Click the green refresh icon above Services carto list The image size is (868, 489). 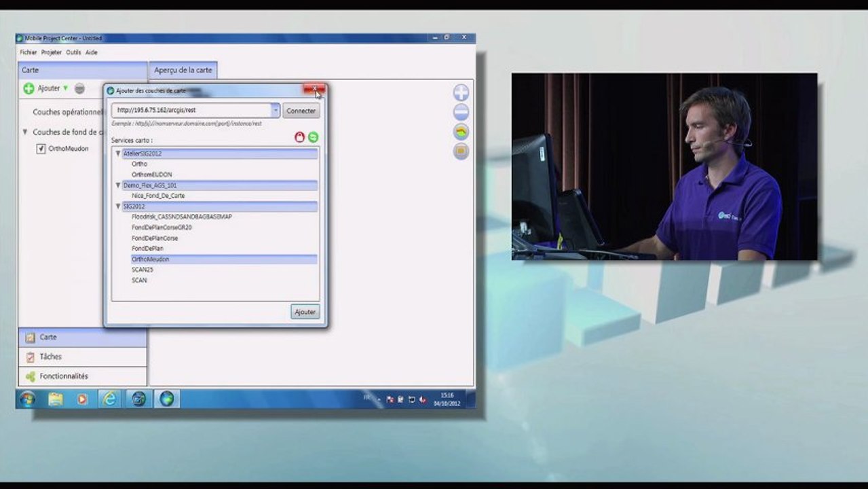tap(313, 137)
